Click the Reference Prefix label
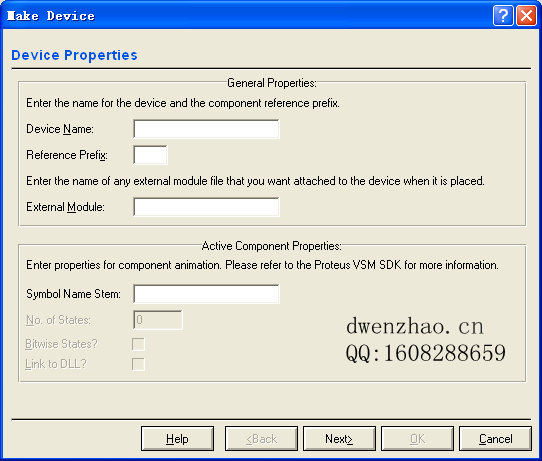The width and height of the screenshot is (542, 461). pos(67,155)
